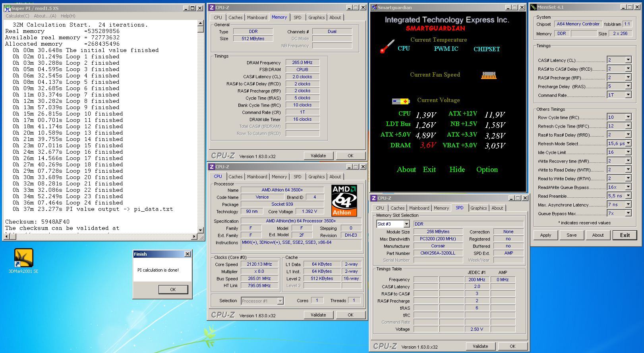This screenshot has height=353, width=644.
Task: Switch to Graphics tab in the CPU-Z SPD window
Action: [x=478, y=208]
